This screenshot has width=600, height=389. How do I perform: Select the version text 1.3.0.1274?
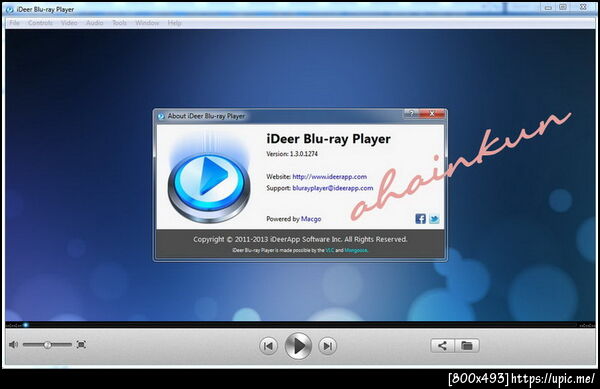point(304,154)
